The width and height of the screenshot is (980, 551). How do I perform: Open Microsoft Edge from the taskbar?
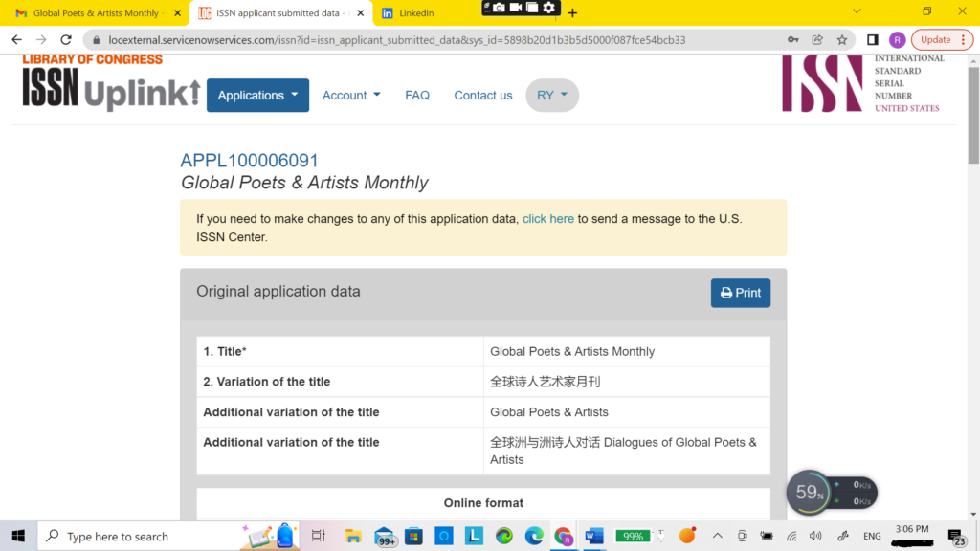[x=534, y=536]
